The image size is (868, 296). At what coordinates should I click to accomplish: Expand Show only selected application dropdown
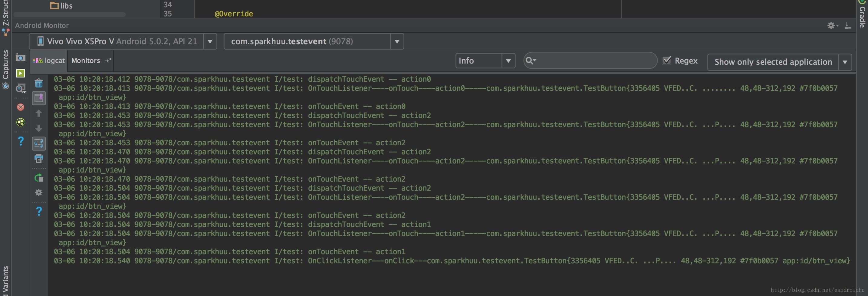point(845,62)
